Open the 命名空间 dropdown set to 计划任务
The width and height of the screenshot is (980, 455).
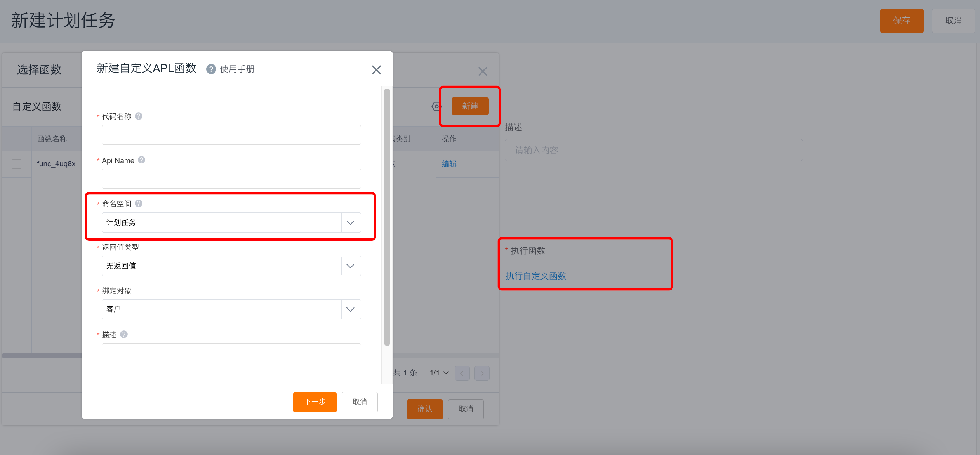231,222
